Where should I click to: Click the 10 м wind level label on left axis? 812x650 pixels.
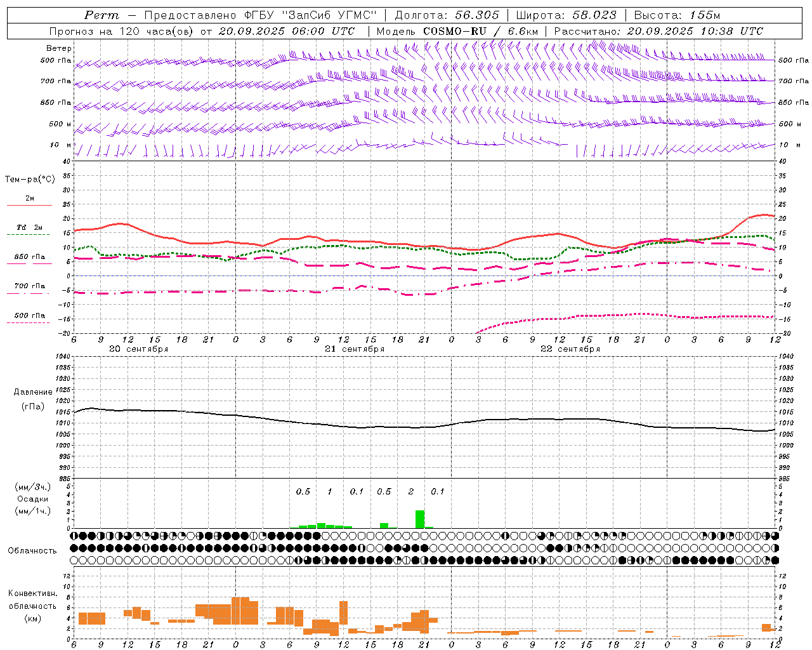[x=61, y=145]
